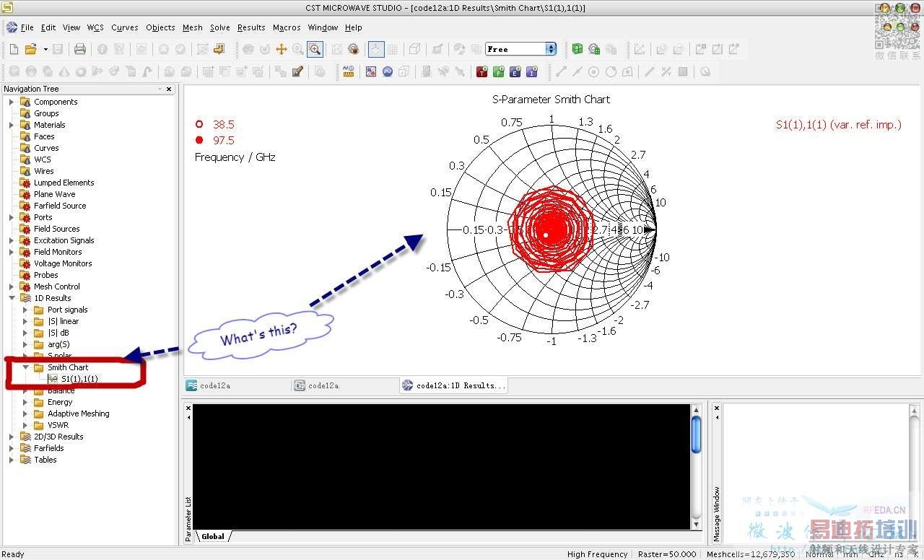Click the Message Window vertical scrollbar
This screenshot has height=560, width=924.
[915, 466]
